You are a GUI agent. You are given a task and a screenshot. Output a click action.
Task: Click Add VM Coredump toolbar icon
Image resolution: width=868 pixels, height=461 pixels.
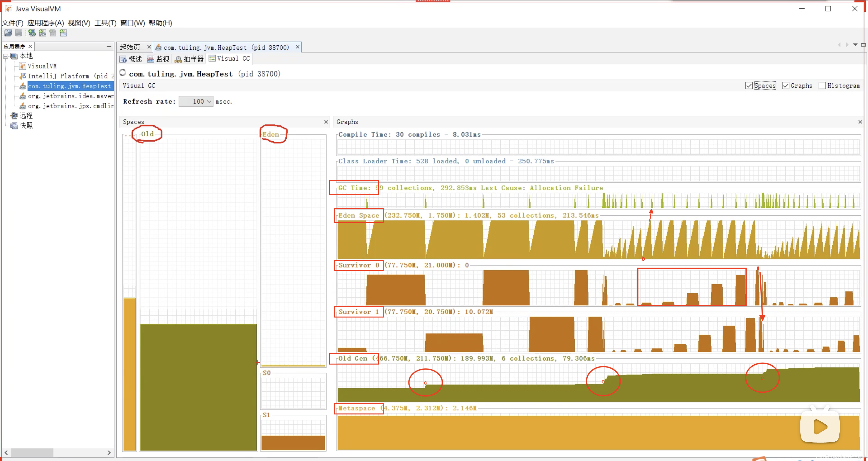coord(53,33)
